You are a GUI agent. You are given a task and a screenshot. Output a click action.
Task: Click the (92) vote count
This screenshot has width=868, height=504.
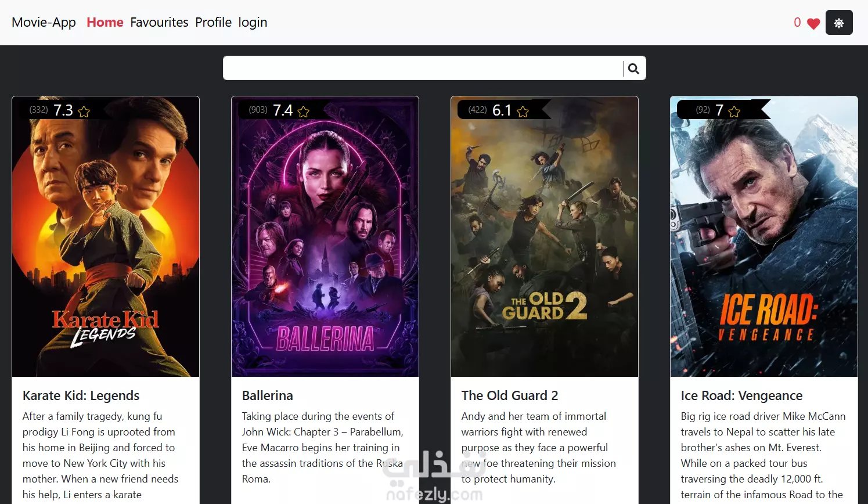coord(703,110)
